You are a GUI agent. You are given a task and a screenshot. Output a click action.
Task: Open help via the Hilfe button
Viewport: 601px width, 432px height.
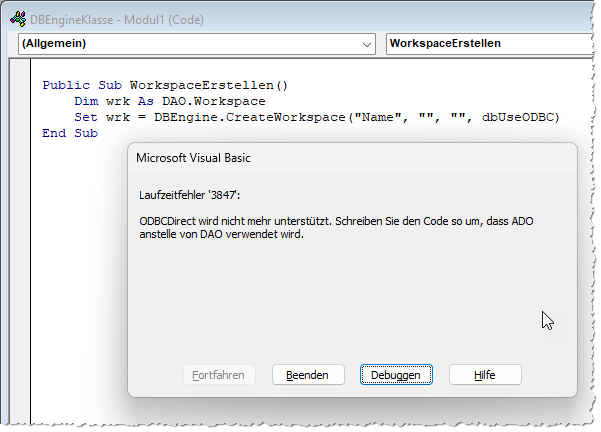[x=485, y=374]
